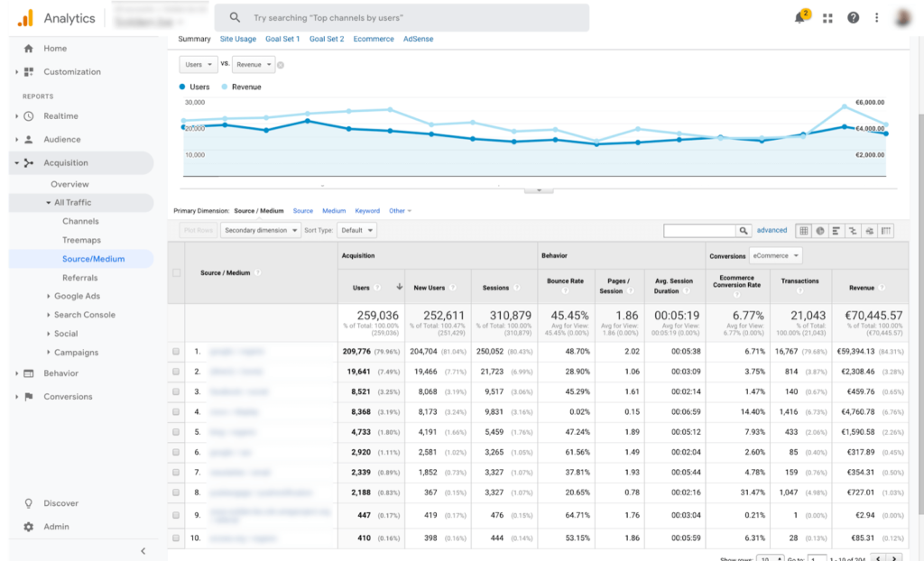Open Discover lightbulb in sidebar
This screenshot has width=924, height=561.
pyautogui.click(x=29, y=503)
